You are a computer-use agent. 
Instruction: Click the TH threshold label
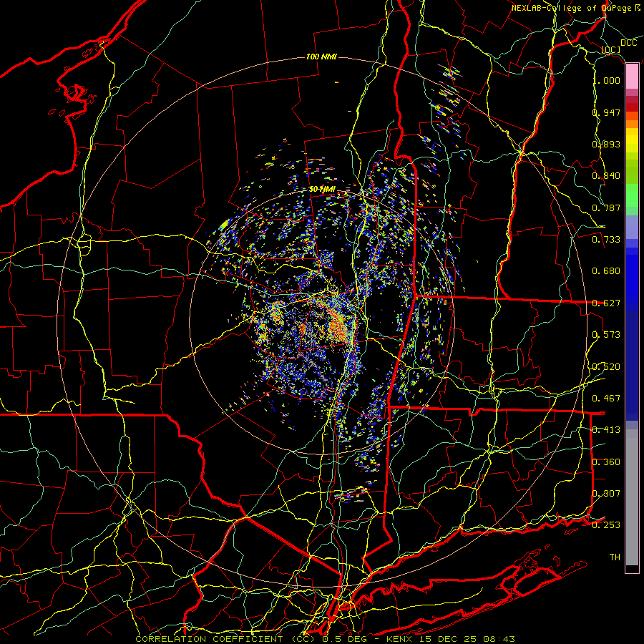coord(615,557)
